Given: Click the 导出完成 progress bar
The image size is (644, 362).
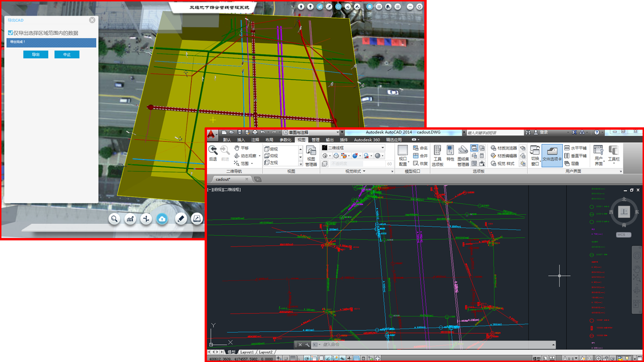Looking at the screenshot, I should click(x=51, y=42).
